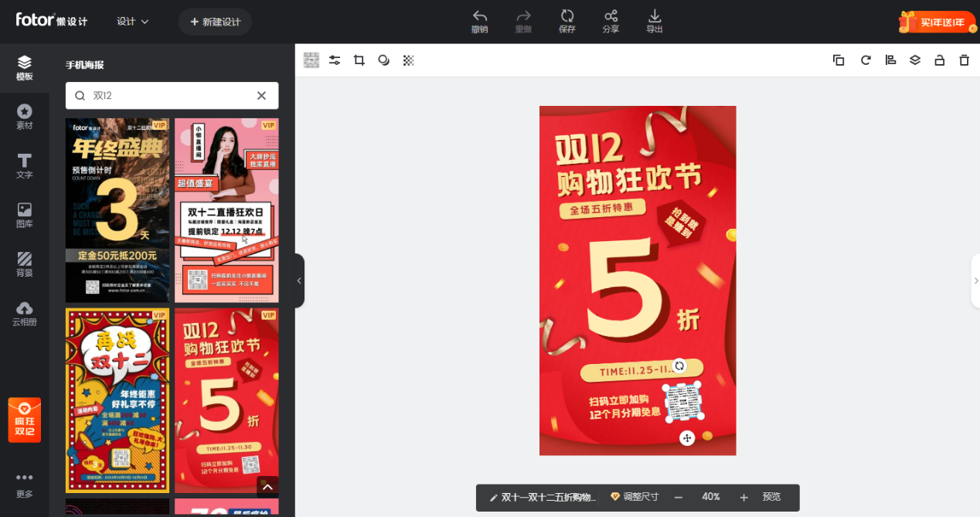Select the 年终盛典 countdown template thumbnail
Viewport: 980px width, 517px height.
(x=117, y=209)
